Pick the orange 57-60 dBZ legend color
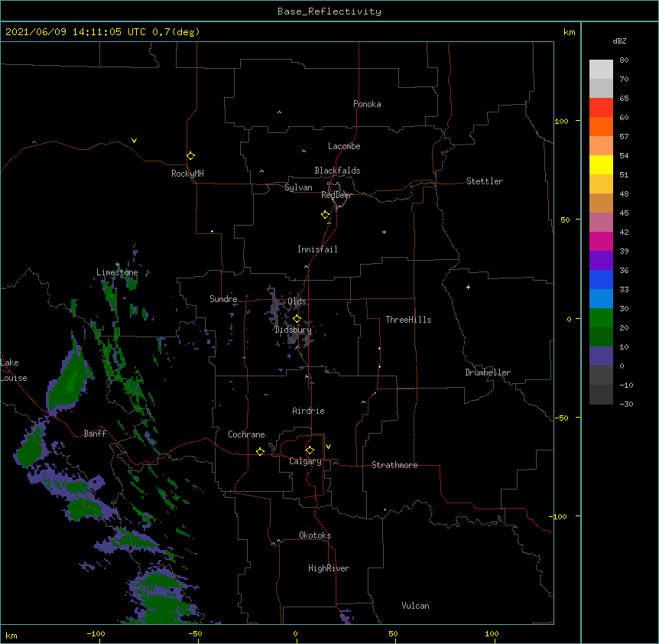Image resolution: width=659 pixels, height=644 pixels. point(601,126)
